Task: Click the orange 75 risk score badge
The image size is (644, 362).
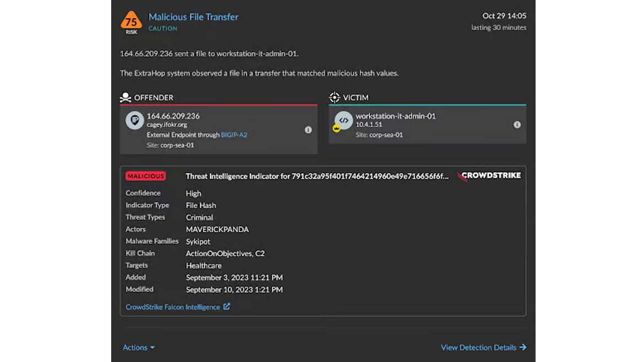Action: coord(131,22)
